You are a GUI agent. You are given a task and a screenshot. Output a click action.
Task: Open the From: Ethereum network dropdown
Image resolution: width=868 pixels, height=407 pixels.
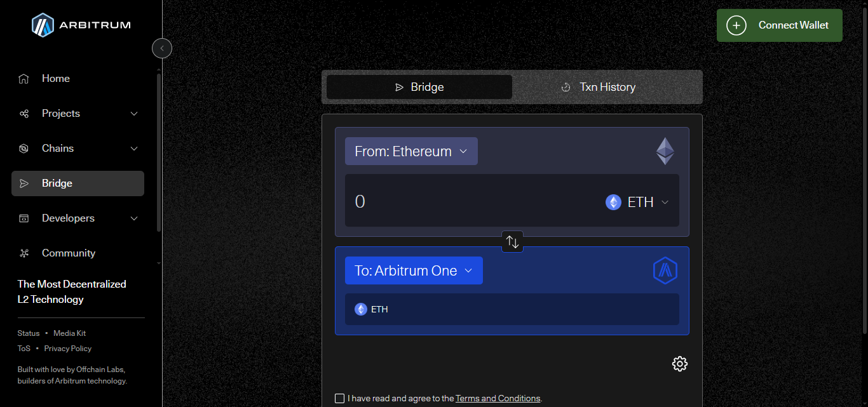coord(411,151)
